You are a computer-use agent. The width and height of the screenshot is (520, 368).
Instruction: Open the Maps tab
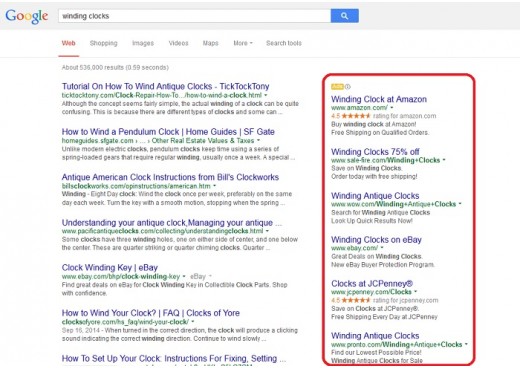coord(210,43)
